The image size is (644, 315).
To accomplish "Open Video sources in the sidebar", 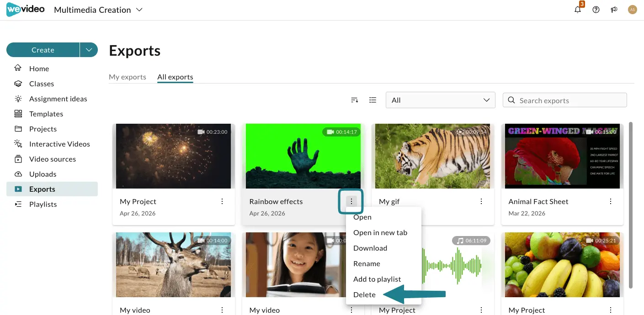I will 52,159.
